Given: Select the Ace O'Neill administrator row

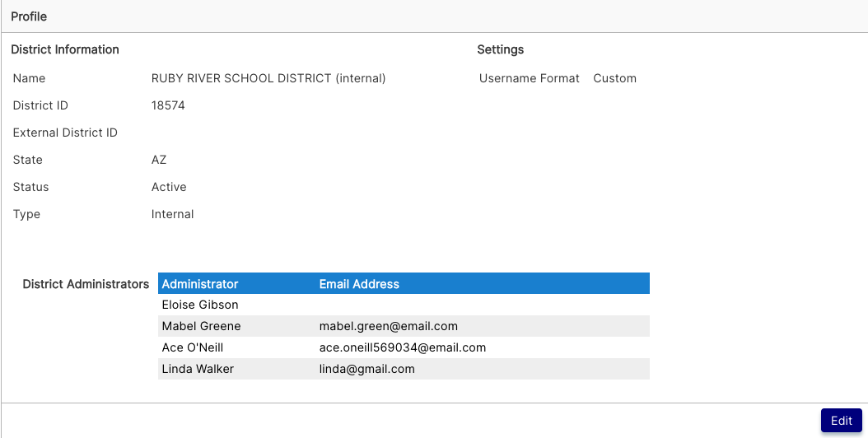Looking at the screenshot, I should 404,347.
